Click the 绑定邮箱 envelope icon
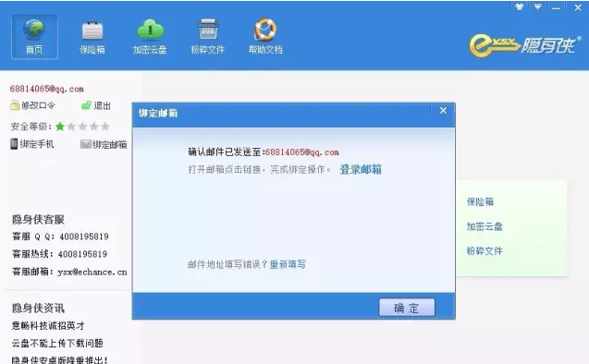 (86, 144)
